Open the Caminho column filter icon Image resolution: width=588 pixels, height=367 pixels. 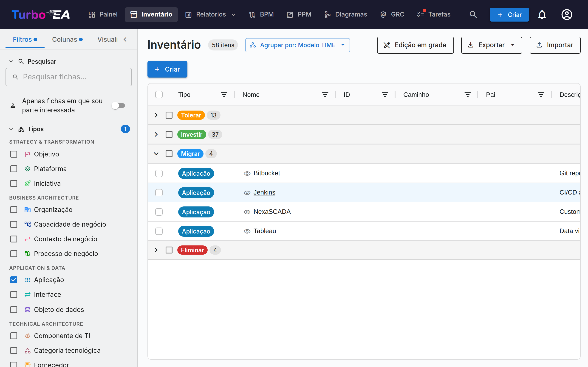pyautogui.click(x=467, y=95)
